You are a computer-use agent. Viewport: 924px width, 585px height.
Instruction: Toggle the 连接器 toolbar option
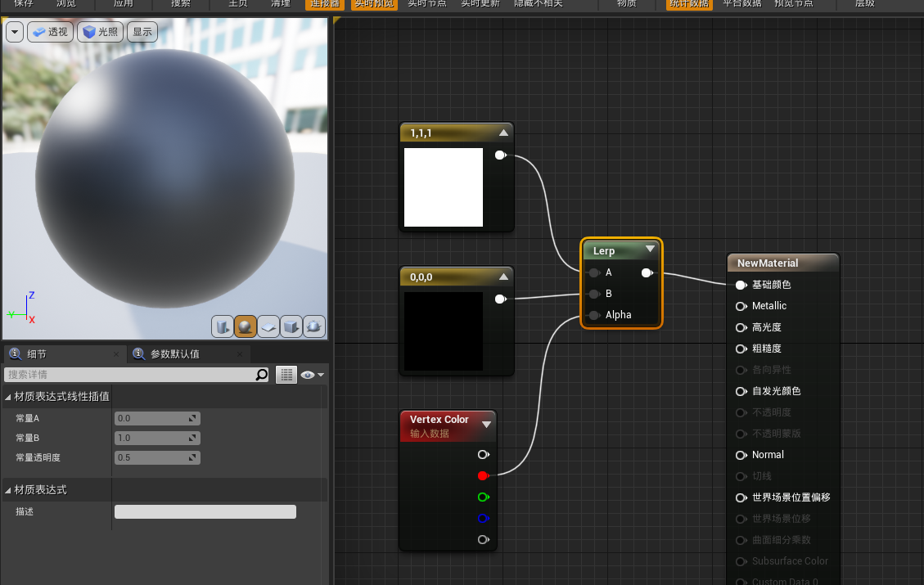click(325, 4)
